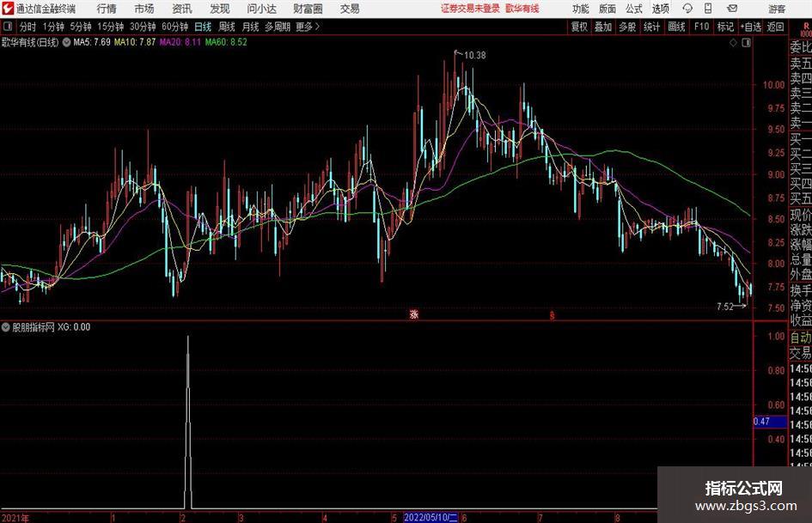Viewport: 812px width, 523px height.
Task: Open F10 company information
Action: [x=702, y=27]
